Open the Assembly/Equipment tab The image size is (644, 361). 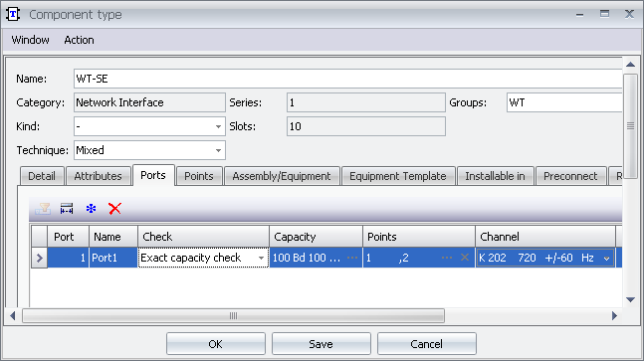pyautogui.click(x=282, y=176)
